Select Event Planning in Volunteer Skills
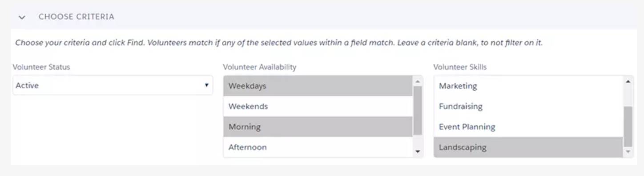644x176 pixels. [528, 127]
